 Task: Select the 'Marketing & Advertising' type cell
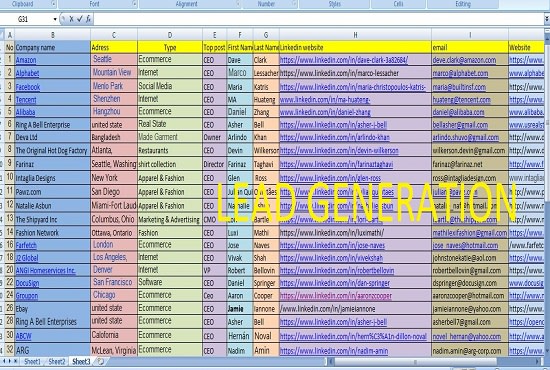click(170, 220)
